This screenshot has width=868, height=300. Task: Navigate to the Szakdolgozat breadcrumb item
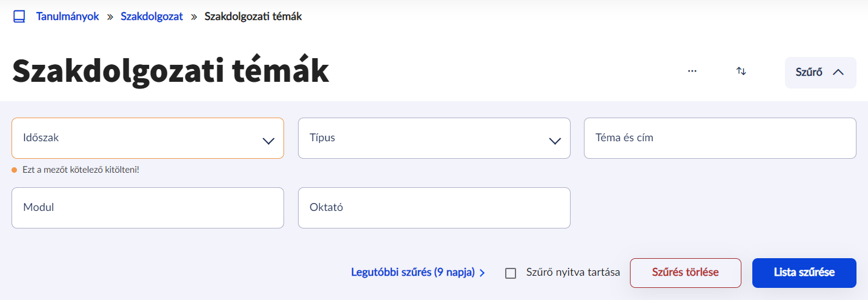[151, 16]
